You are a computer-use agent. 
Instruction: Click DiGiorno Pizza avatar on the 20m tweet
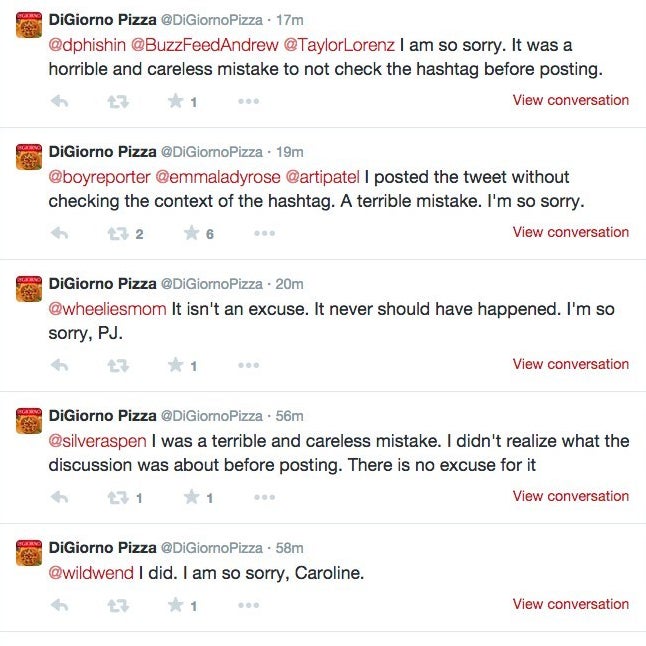[x=29, y=289]
